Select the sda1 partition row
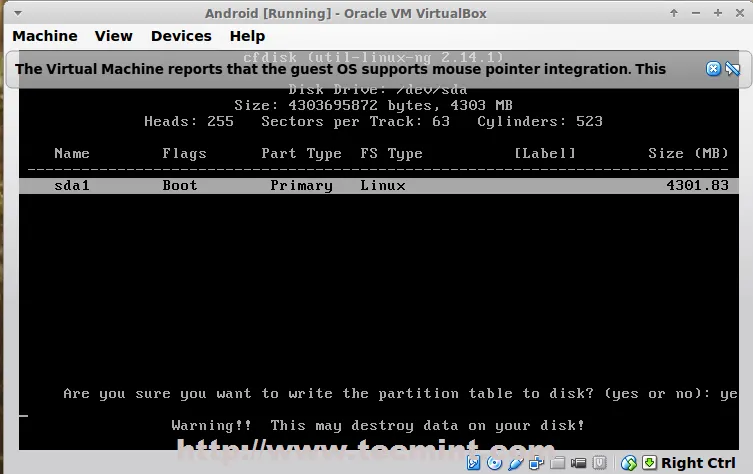The width and height of the screenshot is (753, 474). (x=379, y=186)
